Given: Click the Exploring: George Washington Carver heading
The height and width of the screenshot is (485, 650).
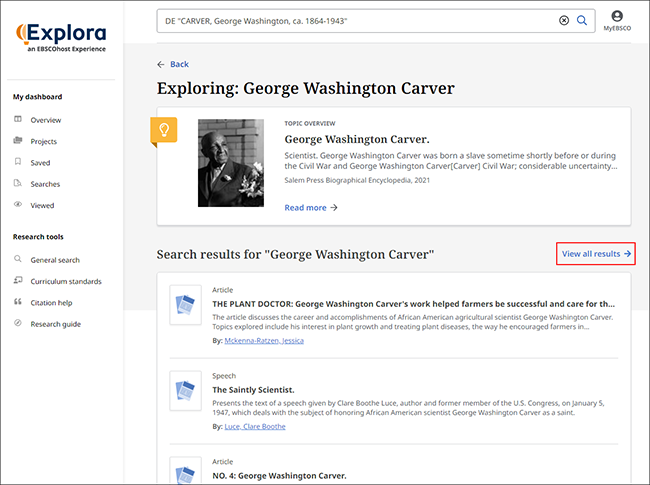Looking at the screenshot, I should click(306, 88).
